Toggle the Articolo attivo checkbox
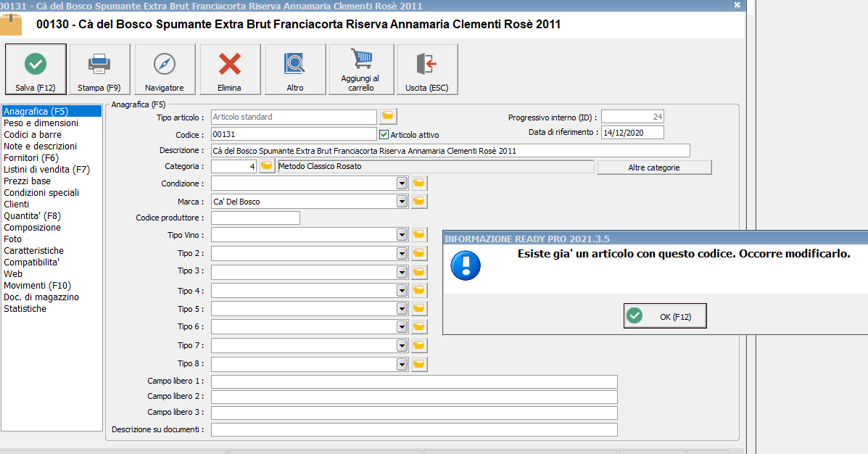Image resolution: width=868 pixels, height=454 pixels. point(384,135)
